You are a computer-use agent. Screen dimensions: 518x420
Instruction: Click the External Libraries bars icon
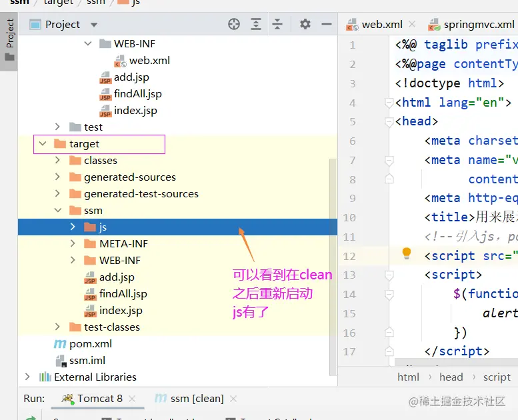[45, 377]
